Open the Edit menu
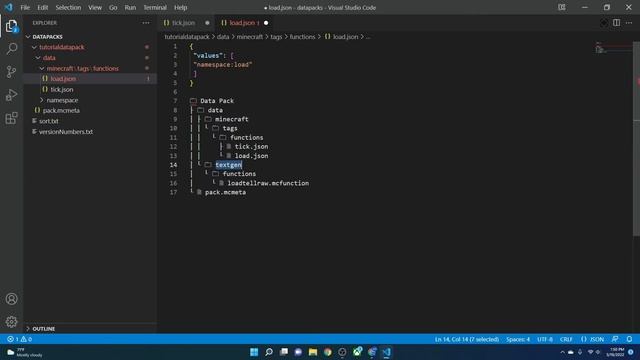Screen dimensions: 640x360 point(42,7)
